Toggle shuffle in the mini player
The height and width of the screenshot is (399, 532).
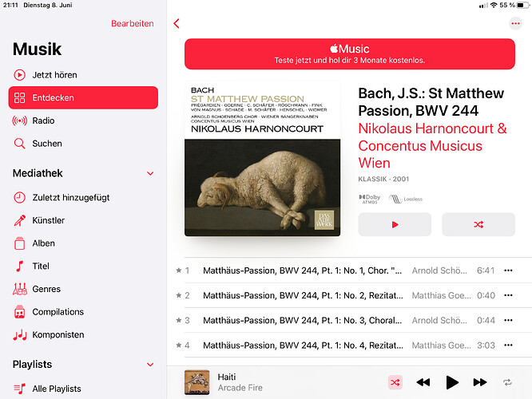tap(395, 382)
